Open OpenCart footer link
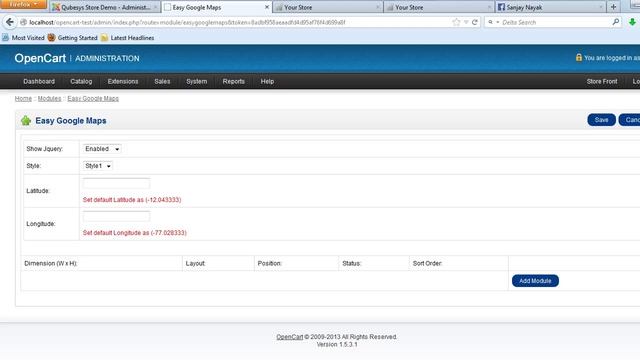This screenshot has height=360, width=640. coord(289,337)
